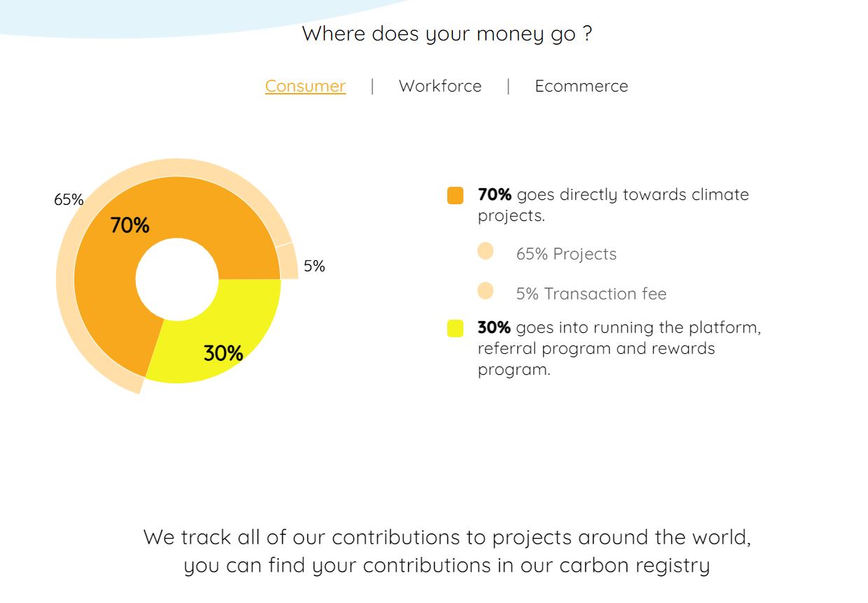The width and height of the screenshot is (868, 603).
Task: Click the 5% Transaction fee legend dot
Action: (485, 291)
